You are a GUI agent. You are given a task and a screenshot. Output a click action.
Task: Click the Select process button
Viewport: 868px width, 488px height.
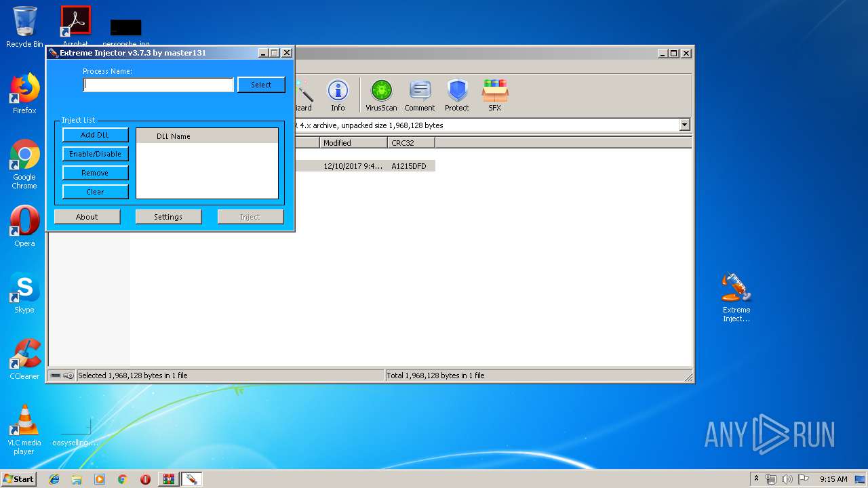(261, 85)
